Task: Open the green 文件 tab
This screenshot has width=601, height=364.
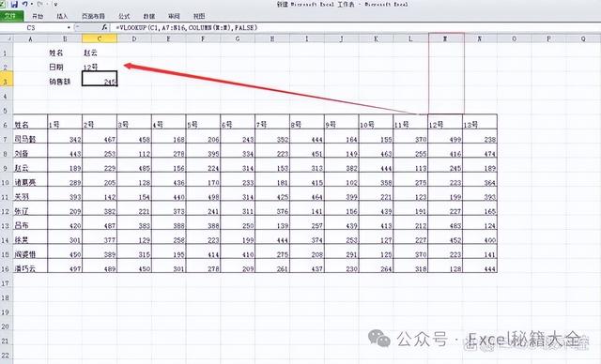Action: point(11,16)
